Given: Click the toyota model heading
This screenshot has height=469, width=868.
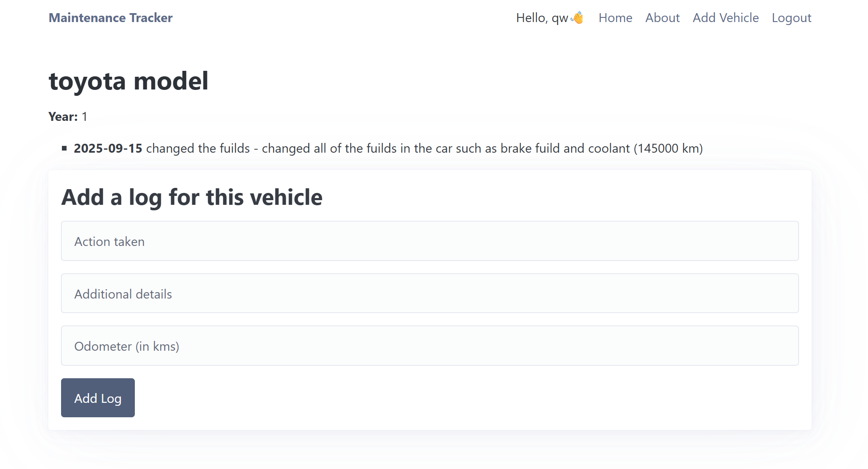Looking at the screenshot, I should click(128, 81).
